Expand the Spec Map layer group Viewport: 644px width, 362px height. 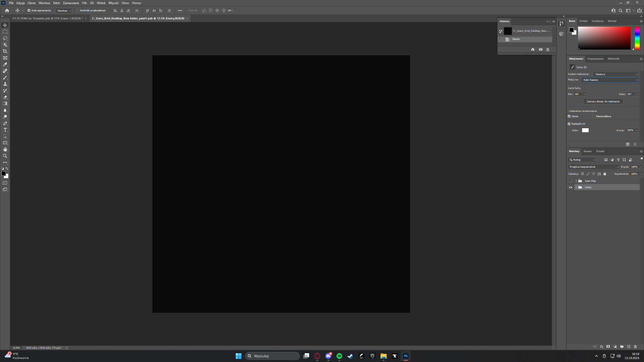576,181
